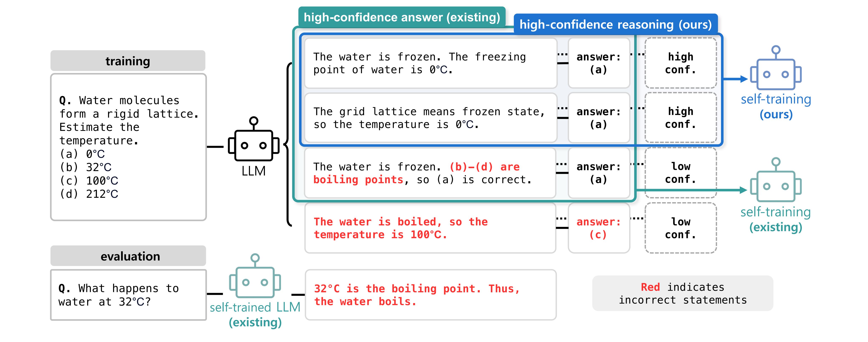Click the 'water is boiled' red reasoning box
868x342 pixels.
pyautogui.click(x=430, y=228)
